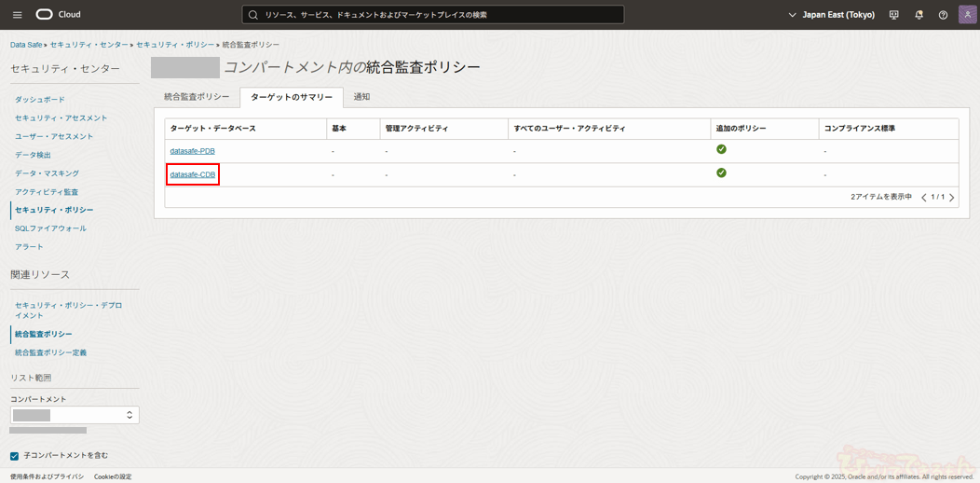Select アクティビティ監査 in the sidebar
This screenshot has height=483, width=980.
tap(47, 191)
